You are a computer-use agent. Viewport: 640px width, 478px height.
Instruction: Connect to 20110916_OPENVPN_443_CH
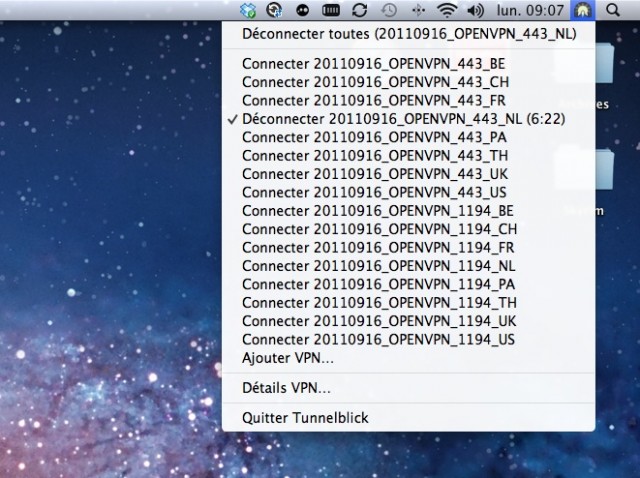[x=409, y=82]
